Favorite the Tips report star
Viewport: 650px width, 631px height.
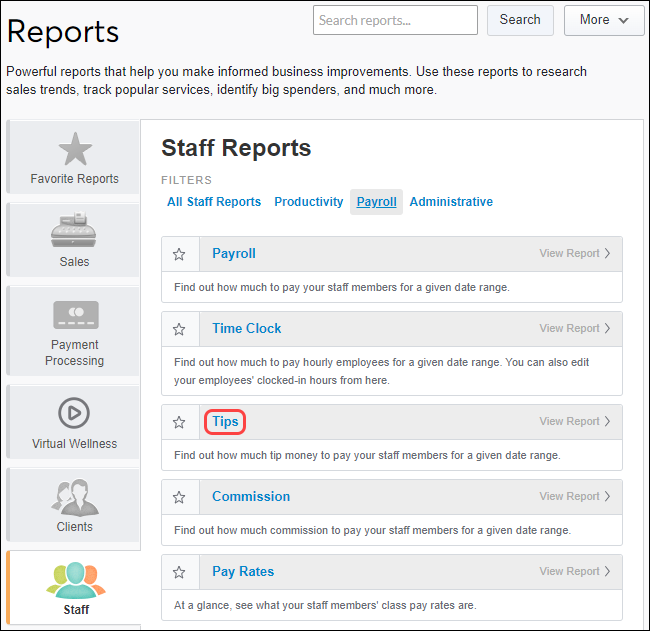click(x=179, y=422)
